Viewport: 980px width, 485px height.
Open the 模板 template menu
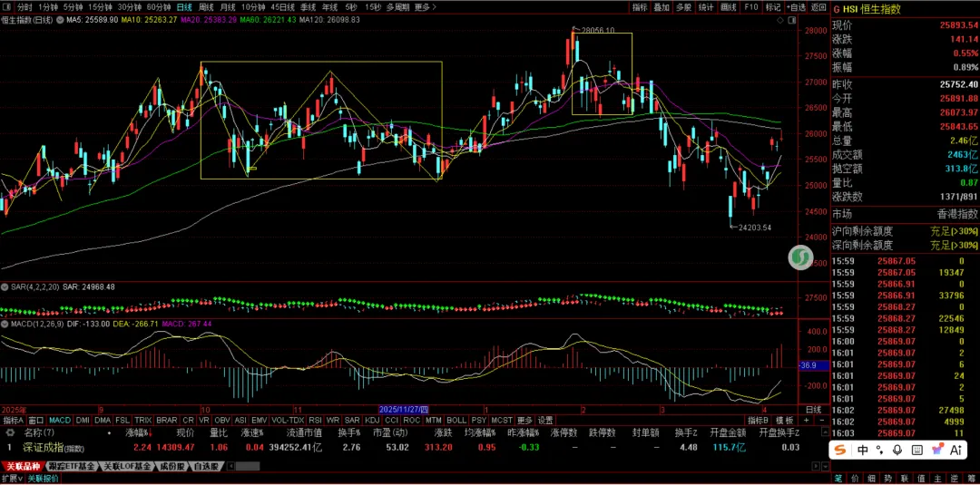coord(786,421)
